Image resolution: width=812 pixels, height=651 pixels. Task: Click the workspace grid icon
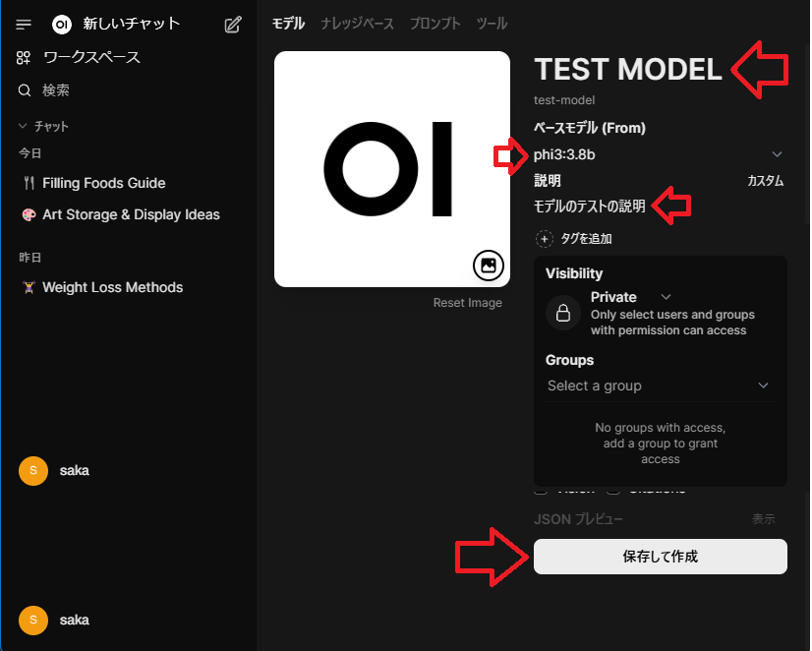pyautogui.click(x=24, y=57)
